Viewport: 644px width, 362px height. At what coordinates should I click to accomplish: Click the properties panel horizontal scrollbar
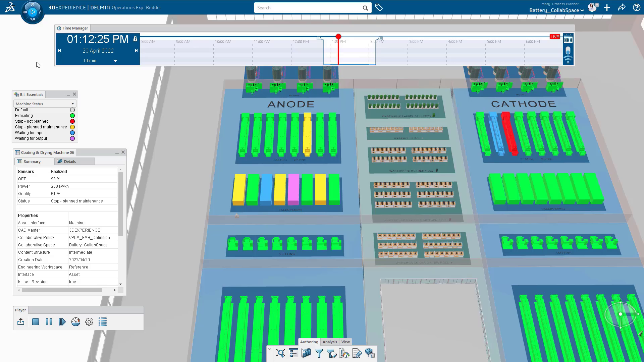point(62,290)
